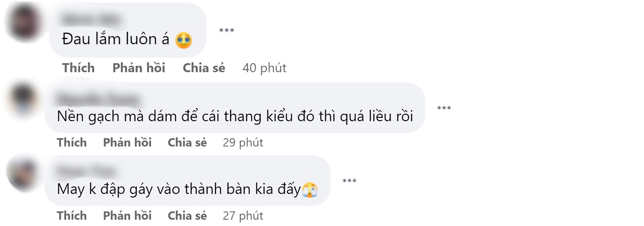This screenshot has width=644, height=226.
Task: Like the "May k đập gáy" comment
Action: [72, 215]
